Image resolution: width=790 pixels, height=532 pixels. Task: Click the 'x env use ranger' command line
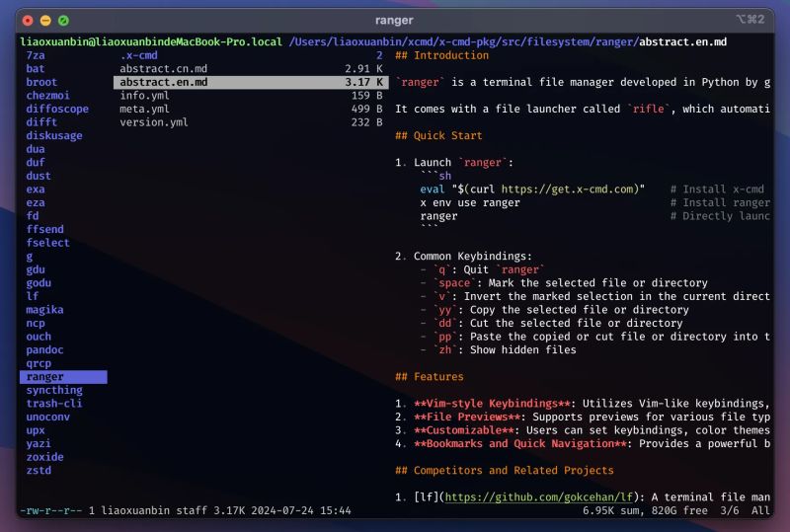click(x=470, y=202)
